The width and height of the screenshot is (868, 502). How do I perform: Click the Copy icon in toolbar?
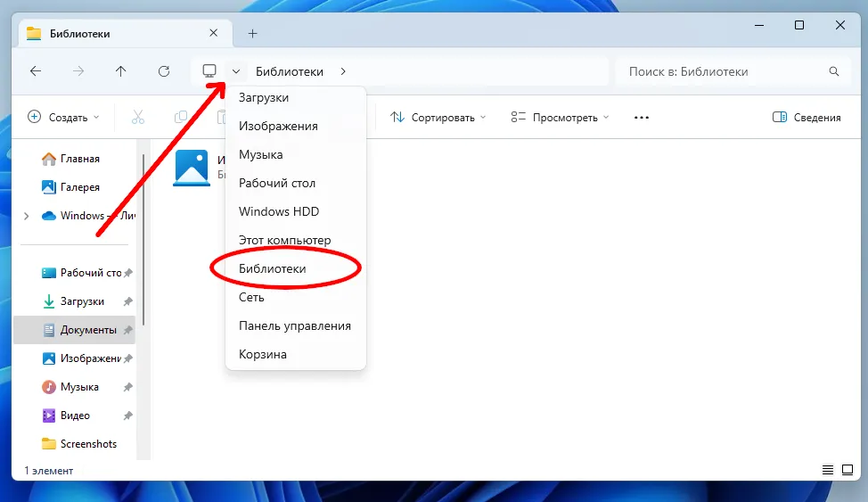tap(181, 117)
